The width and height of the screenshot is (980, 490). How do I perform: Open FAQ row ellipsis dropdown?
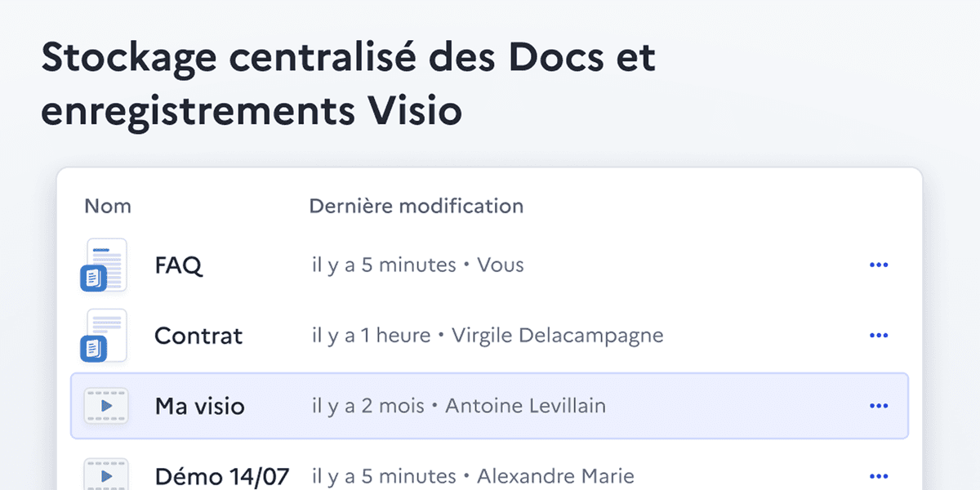(x=879, y=265)
